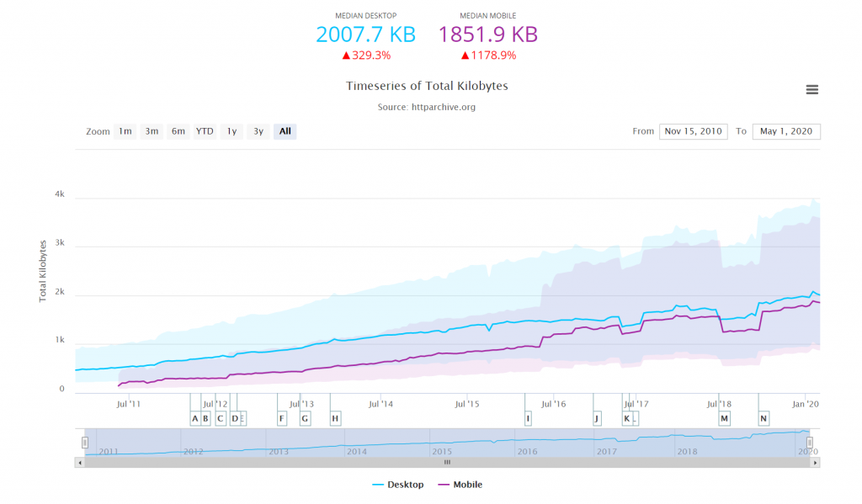Grab the navigator's right range handle

[809, 443]
